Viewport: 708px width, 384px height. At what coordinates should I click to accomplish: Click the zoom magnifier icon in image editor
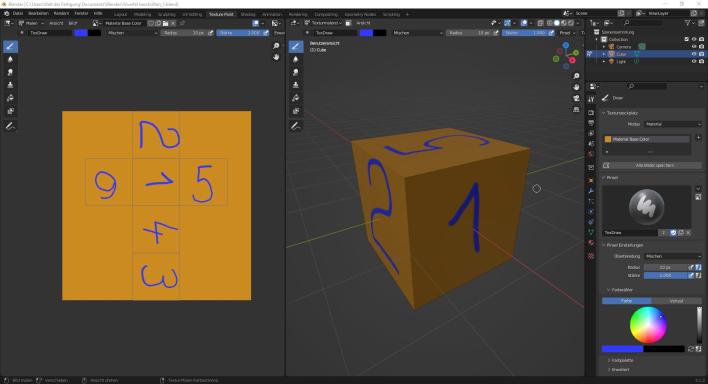(276, 46)
